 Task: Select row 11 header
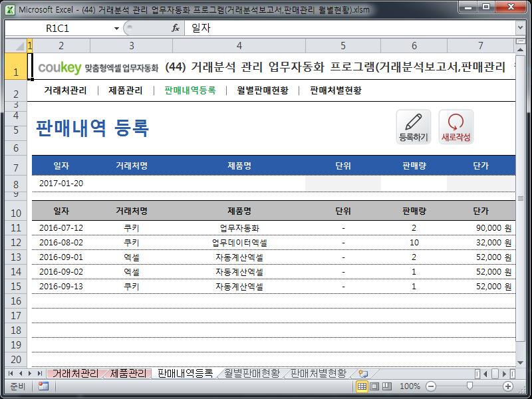click(16, 227)
